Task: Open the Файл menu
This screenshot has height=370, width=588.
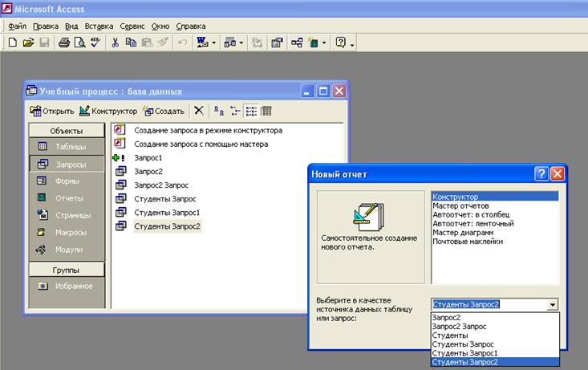Action: click(18, 26)
